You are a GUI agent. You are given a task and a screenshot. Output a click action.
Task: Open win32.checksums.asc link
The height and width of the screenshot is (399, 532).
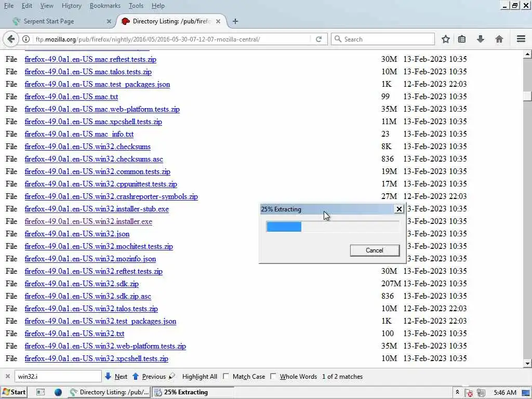(x=94, y=159)
